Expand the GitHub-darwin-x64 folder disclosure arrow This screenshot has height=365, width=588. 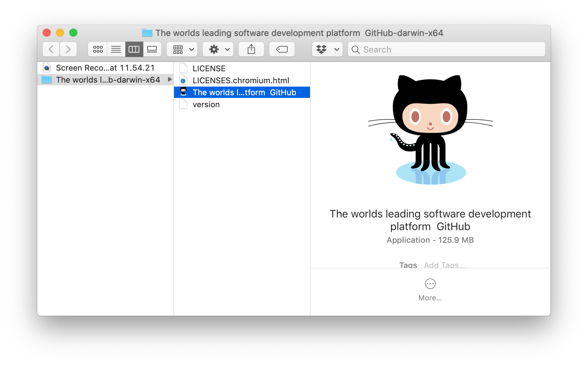point(170,80)
